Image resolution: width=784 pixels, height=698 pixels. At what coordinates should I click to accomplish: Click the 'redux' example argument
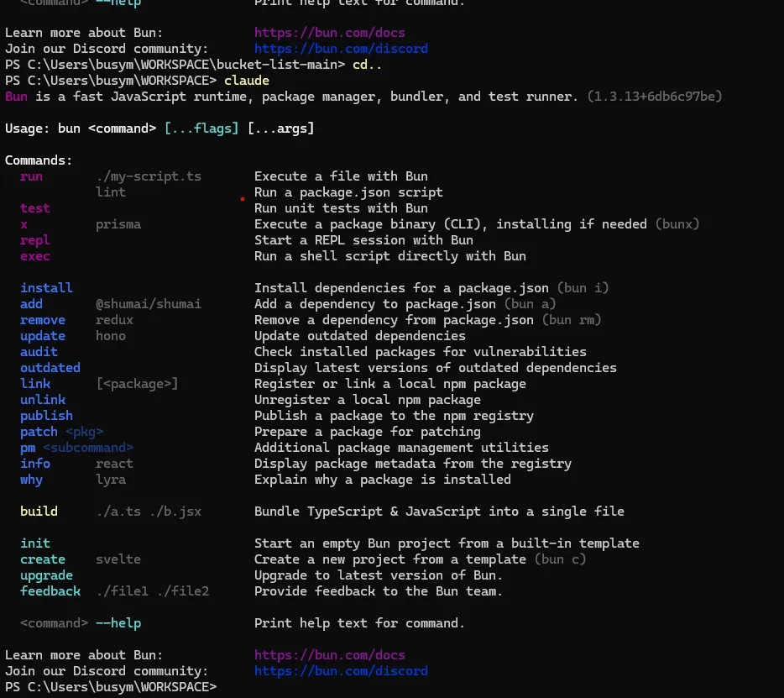[114, 320]
